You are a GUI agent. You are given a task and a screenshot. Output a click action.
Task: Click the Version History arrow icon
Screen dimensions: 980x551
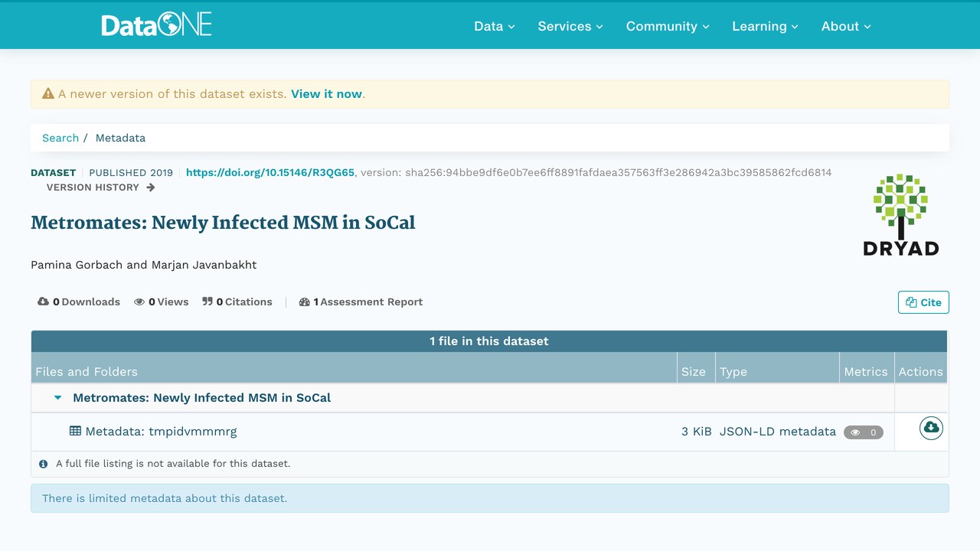[151, 187]
